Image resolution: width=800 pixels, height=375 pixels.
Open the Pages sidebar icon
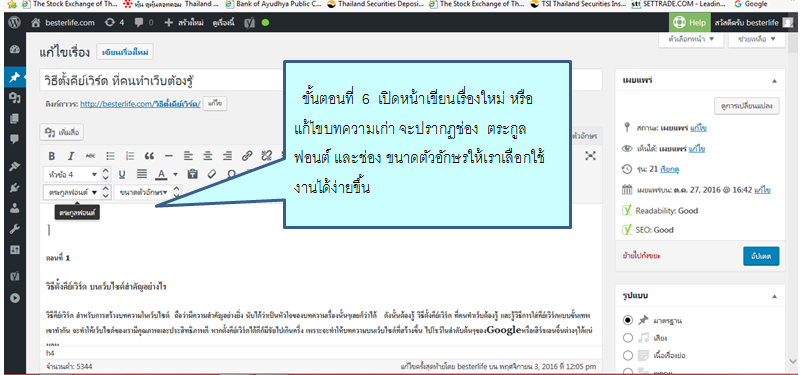(x=14, y=118)
